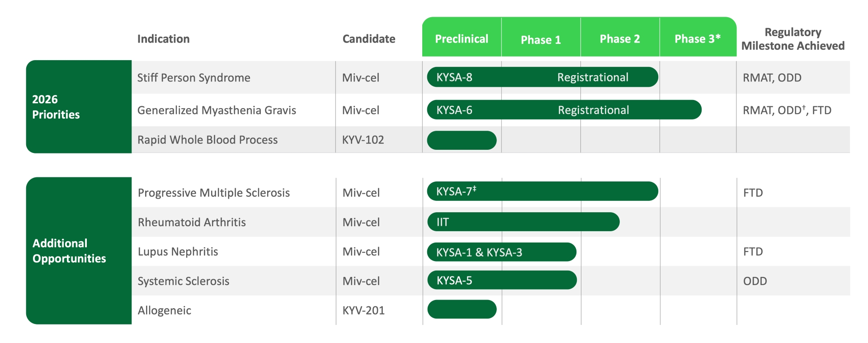Viewport: 868px width, 343px height.
Task: Click the KYSA-6 Registrational progress bar
Action: coord(564,110)
